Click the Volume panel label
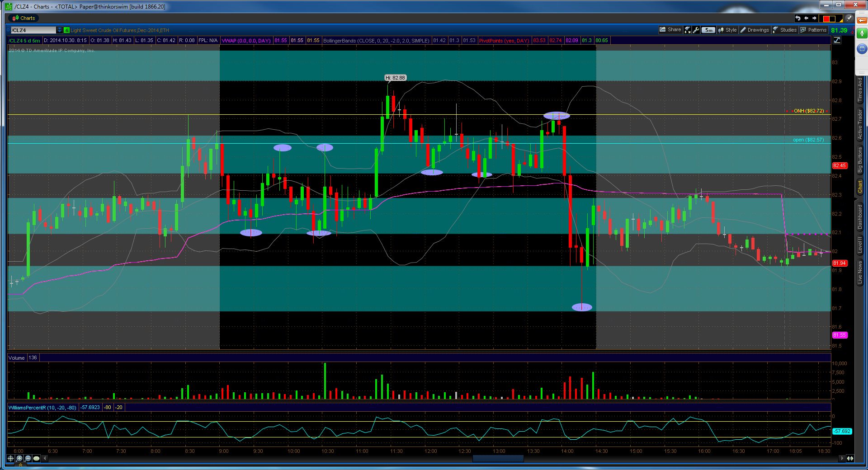 click(17, 358)
